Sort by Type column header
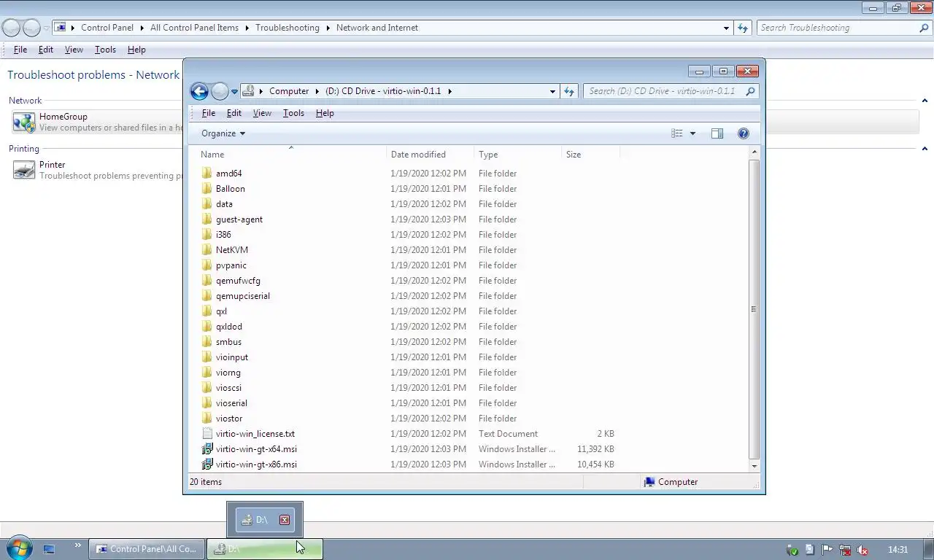Viewport: 934px width, 560px height. (518, 155)
